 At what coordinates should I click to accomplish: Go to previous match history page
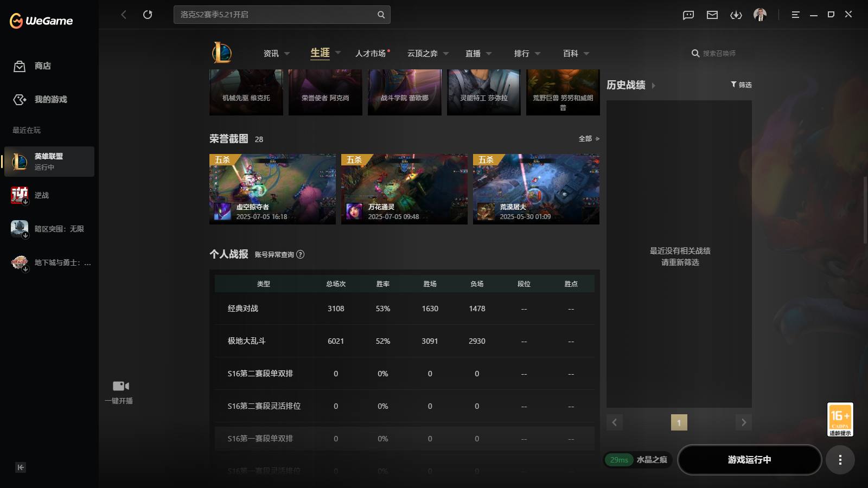(615, 422)
